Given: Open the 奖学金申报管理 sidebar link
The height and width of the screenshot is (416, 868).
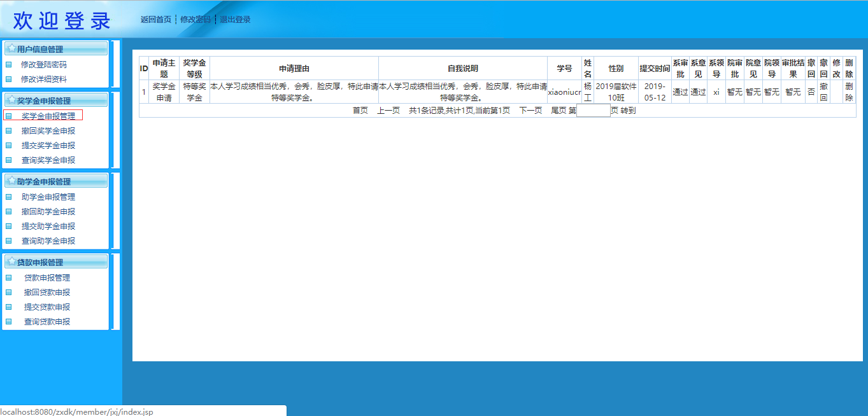Looking at the screenshot, I should (48, 116).
